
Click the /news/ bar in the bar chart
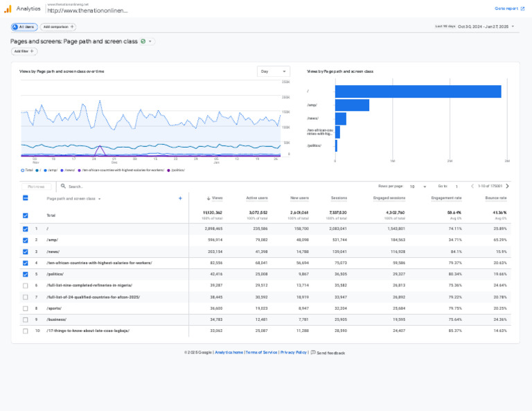(341, 119)
